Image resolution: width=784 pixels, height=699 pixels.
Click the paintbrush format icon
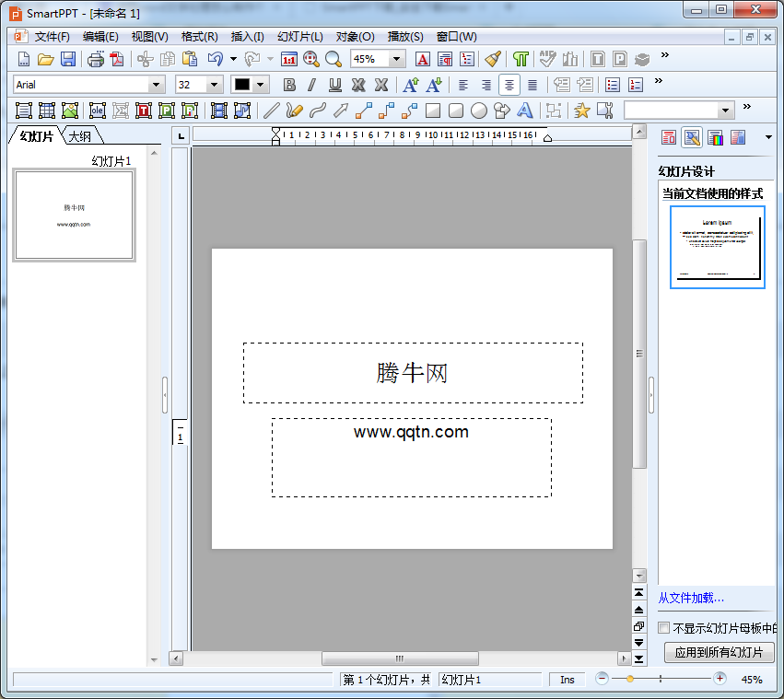click(493, 59)
